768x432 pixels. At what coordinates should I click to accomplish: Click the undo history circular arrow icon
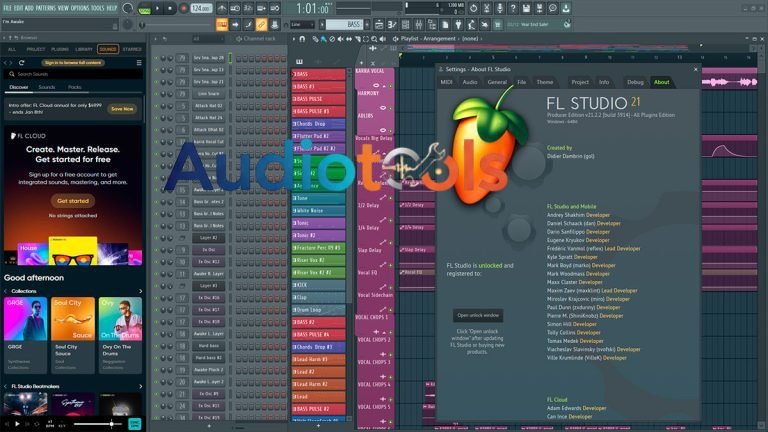coord(473,8)
